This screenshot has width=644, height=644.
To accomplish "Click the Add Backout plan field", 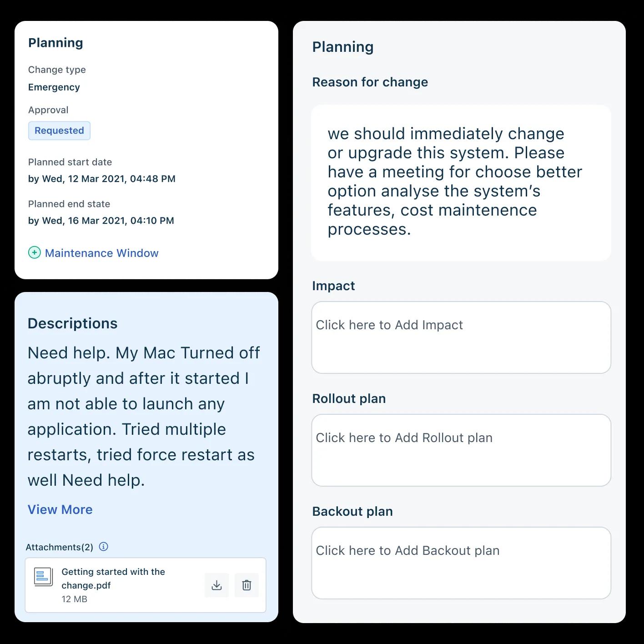I will pos(461,563).
